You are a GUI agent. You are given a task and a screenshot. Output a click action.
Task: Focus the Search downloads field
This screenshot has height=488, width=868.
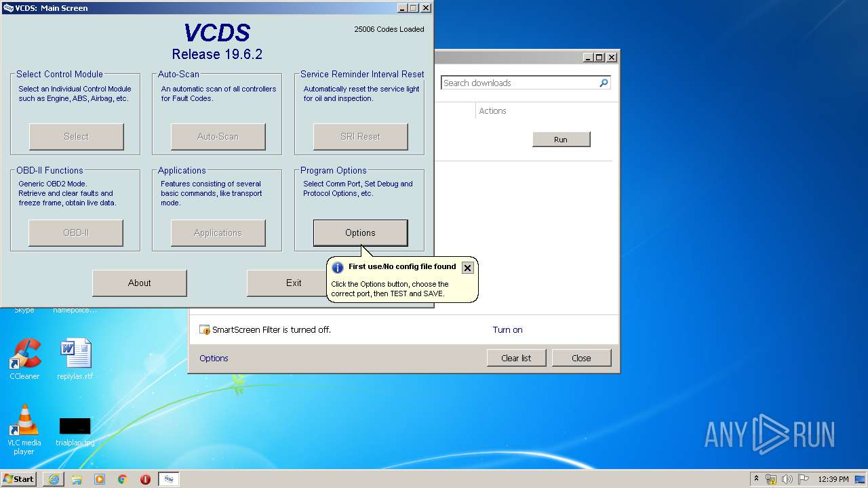tap(519, 83)
